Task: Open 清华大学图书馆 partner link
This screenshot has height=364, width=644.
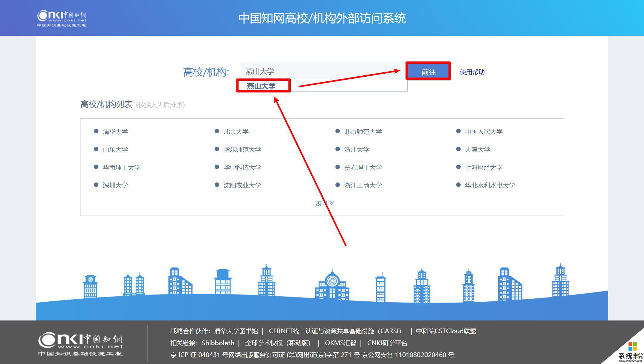Action: coord(236,331)
